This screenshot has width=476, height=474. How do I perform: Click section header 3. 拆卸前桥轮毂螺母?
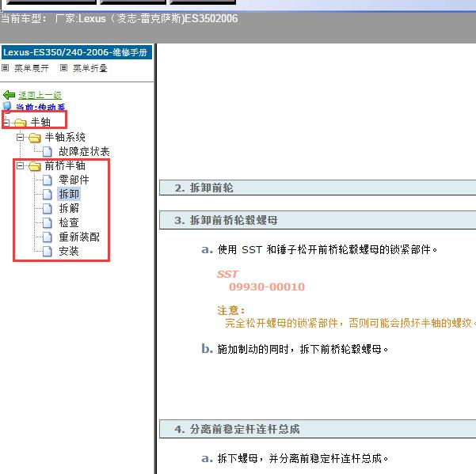tap(318, 220)
